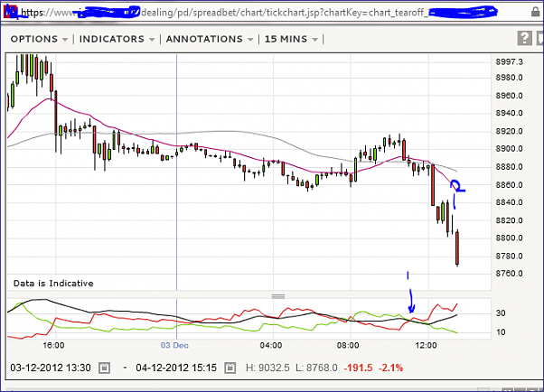Click the indicator scale label 30
544x392 pixels.
pyautogui.click(x=501, y=313)
